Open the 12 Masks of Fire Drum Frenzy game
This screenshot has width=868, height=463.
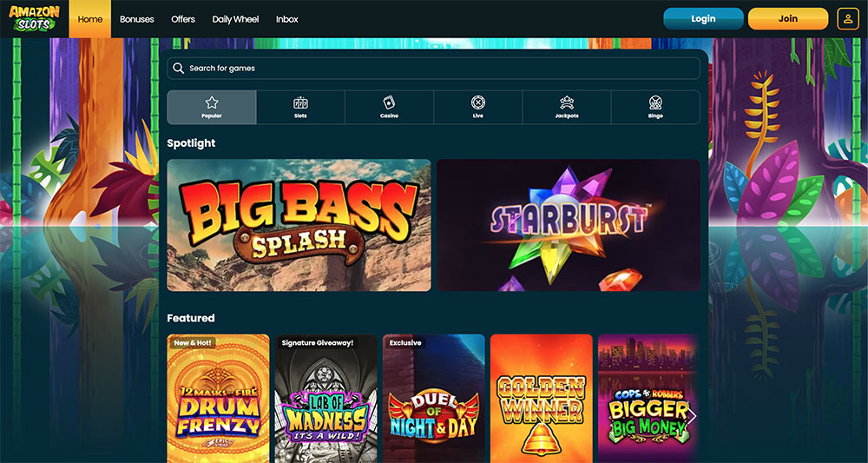point(218,398)
